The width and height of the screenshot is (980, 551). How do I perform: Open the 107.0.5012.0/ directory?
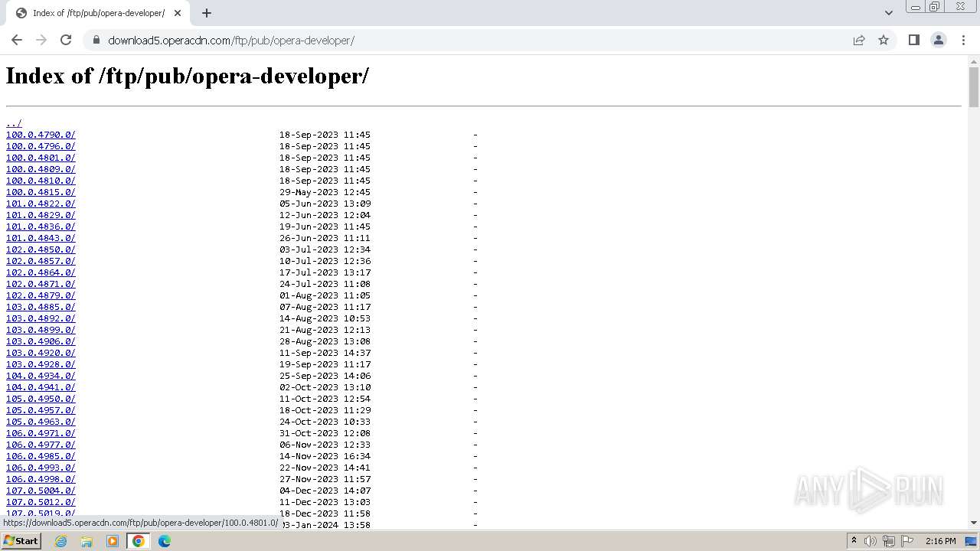click(41, 502)
